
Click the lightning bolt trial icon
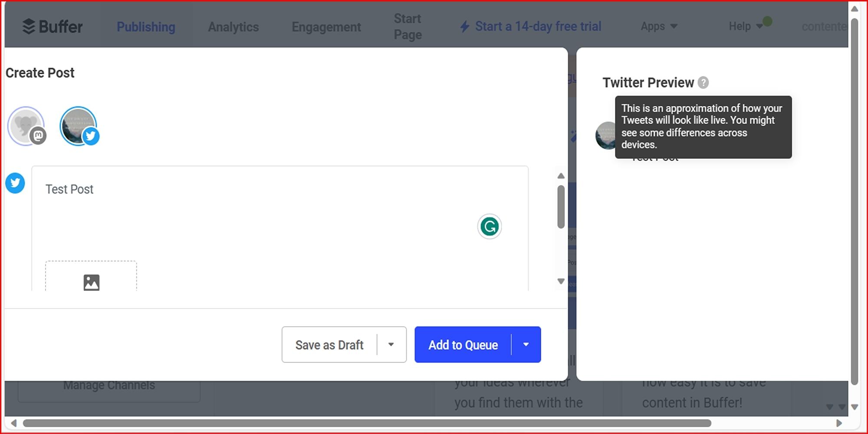pos(465,26)
